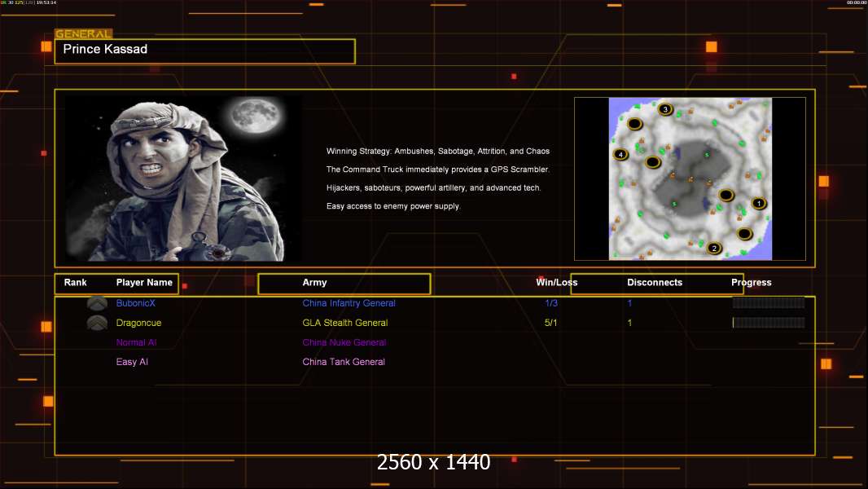Select the BubonicX player name

click(135, 303)
